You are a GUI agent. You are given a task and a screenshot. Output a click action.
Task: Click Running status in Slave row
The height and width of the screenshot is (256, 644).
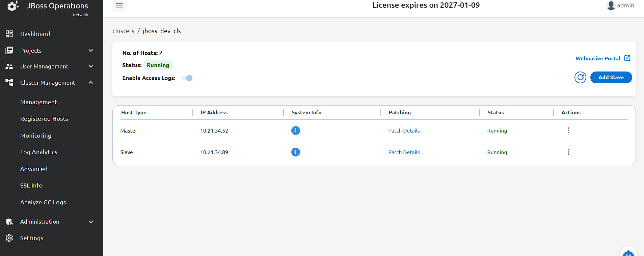click(497, 152)
